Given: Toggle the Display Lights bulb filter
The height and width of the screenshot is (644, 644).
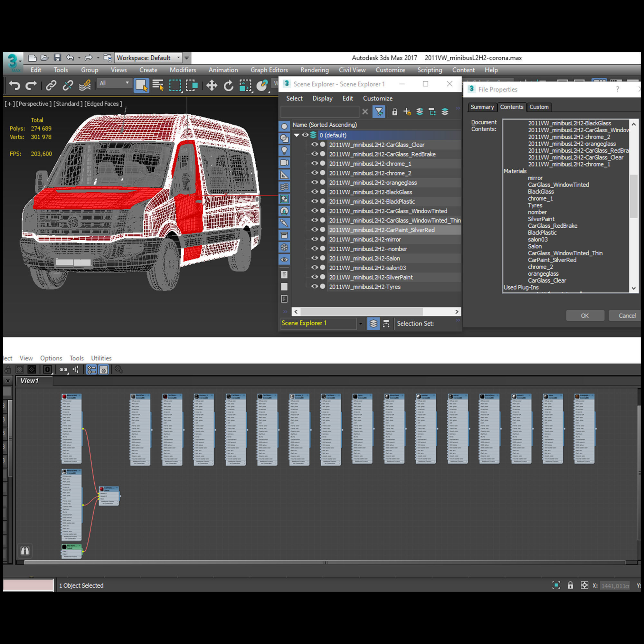Looking at the screenshot, I should pyautogui.click(x=284, y=151).
